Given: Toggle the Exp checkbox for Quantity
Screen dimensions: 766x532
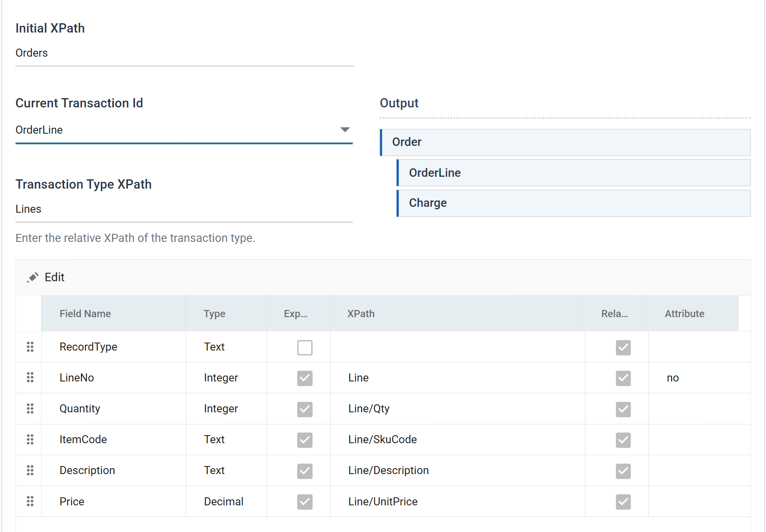Looking at the screenshot, I should [x=305, y=409].
